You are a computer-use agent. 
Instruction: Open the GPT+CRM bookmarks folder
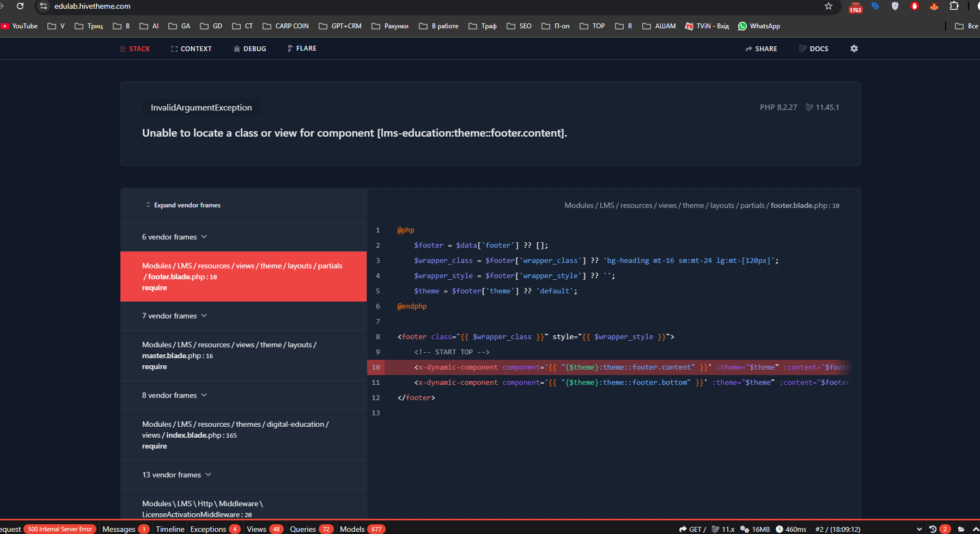pos(340,26)
